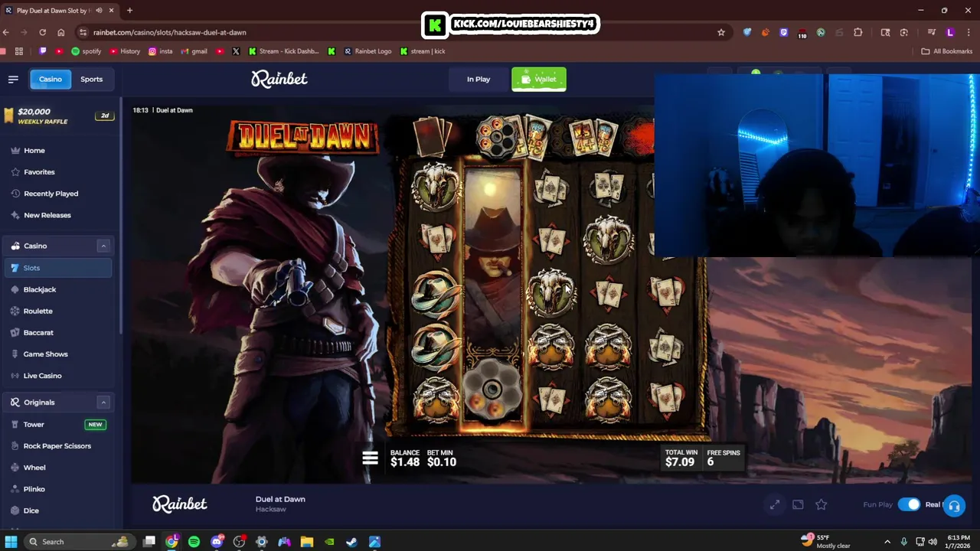This screenshot has height=551, width=980.
Task: Open Recently Played in sidebar
Action: point(51,194)
